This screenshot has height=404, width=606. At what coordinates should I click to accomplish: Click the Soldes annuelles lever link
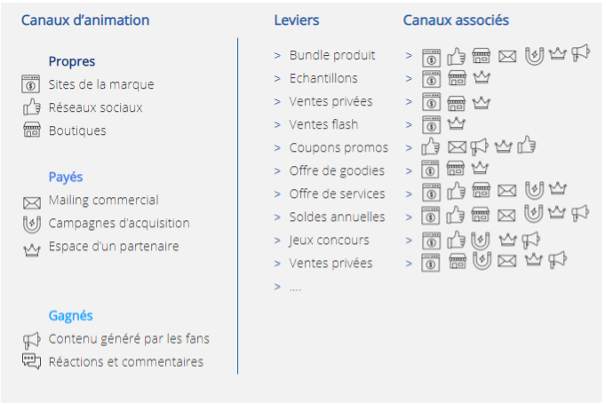(x=337, y=217)
